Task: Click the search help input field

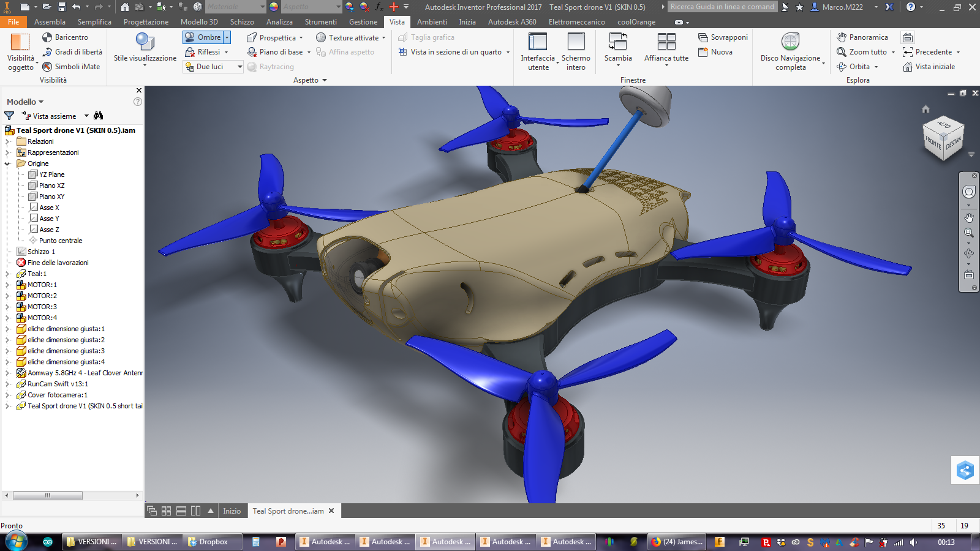Action: pyautogui.click(x=723, y=7)
